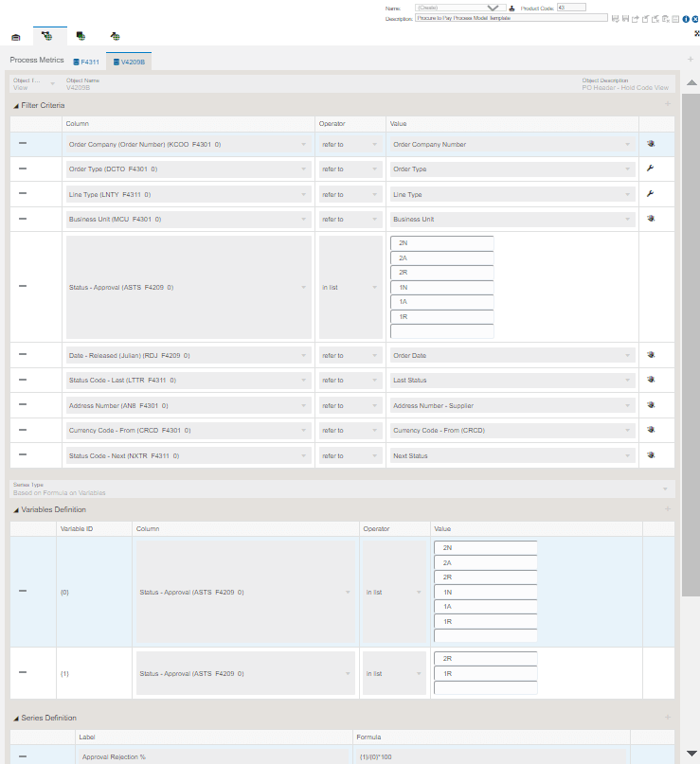Image resolution: width=700 pixels, height=764 pixels.
Task: Add a Variables Definition row with plus
Action: point(668,508)
